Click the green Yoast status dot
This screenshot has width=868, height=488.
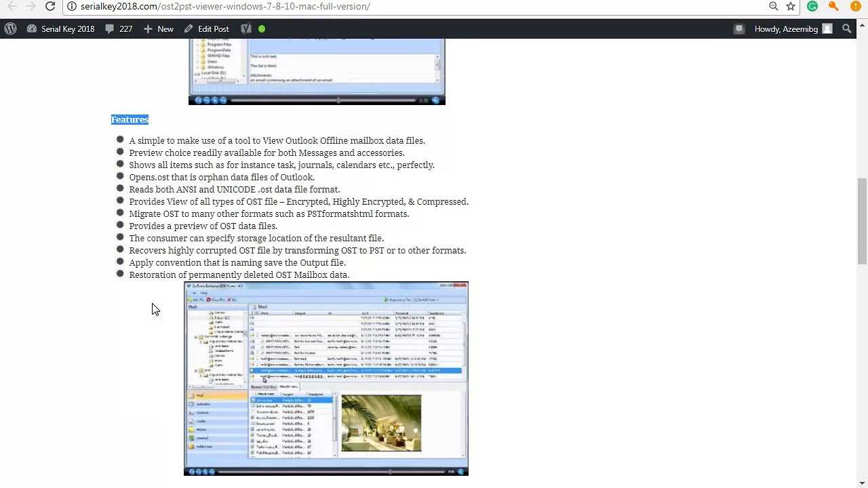pos(262,29)
